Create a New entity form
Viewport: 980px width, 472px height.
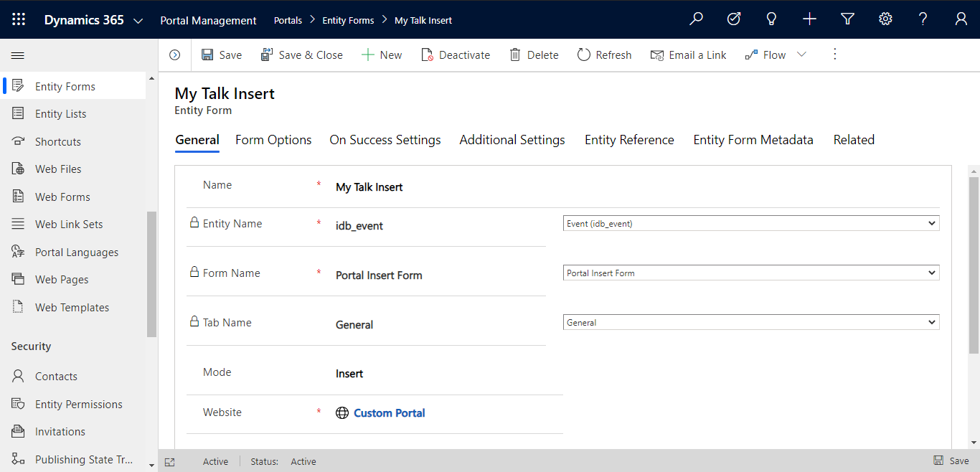pos(382,55)
